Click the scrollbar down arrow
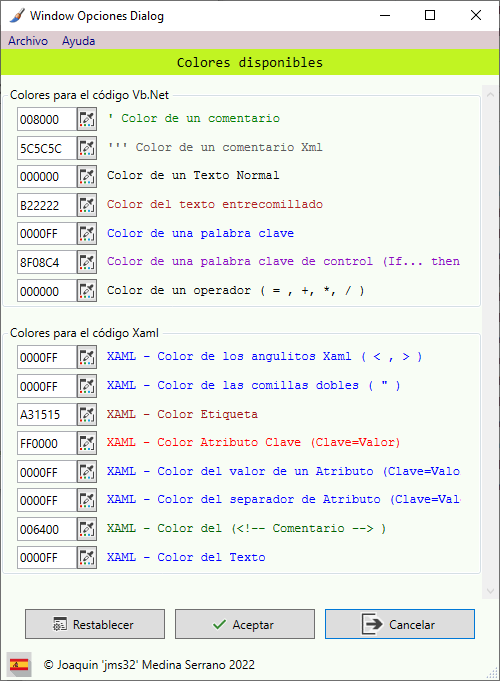 click(490, 591)
